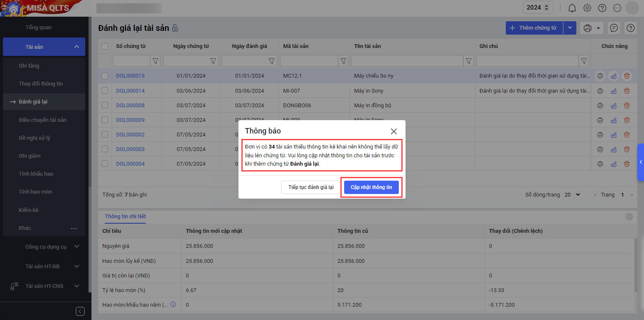
Task: Change rows per page dropdown
Action: click(572, 195)
